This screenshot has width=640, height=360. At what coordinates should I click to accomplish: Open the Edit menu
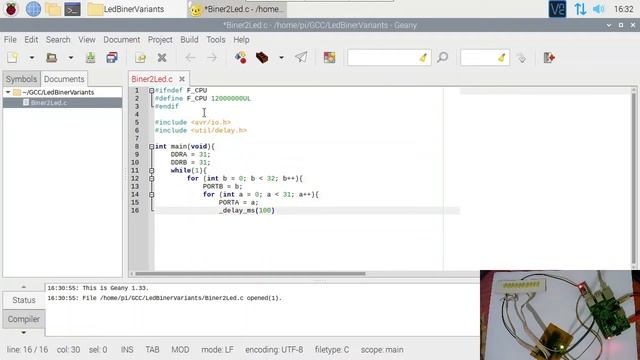point(31,40)
